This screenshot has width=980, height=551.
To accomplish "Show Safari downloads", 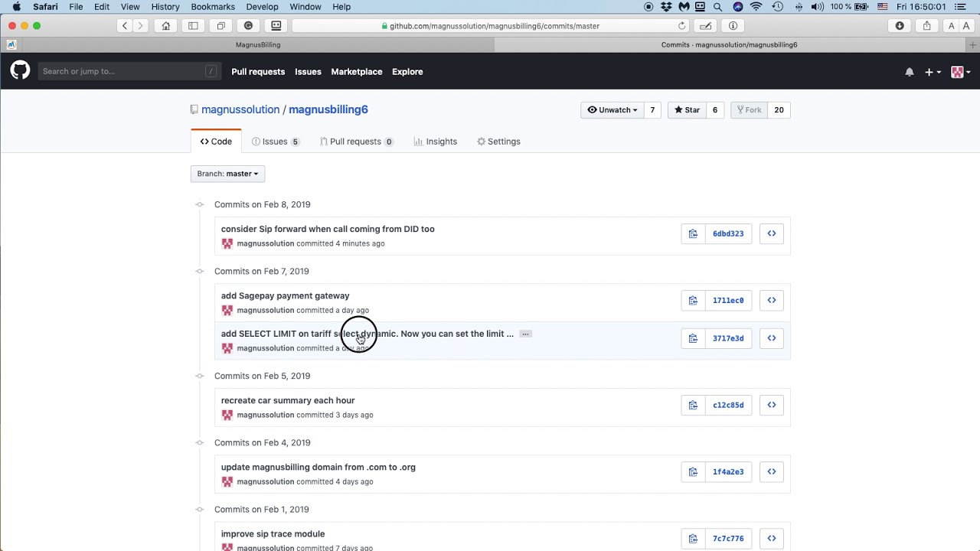I will click(900, 25).
